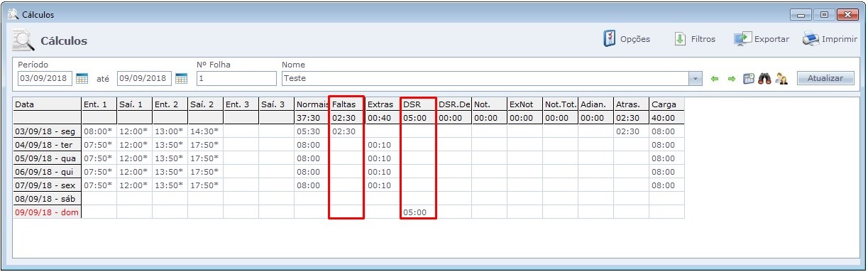
Task: Select the Normais column header
Action: coord(312,104)
